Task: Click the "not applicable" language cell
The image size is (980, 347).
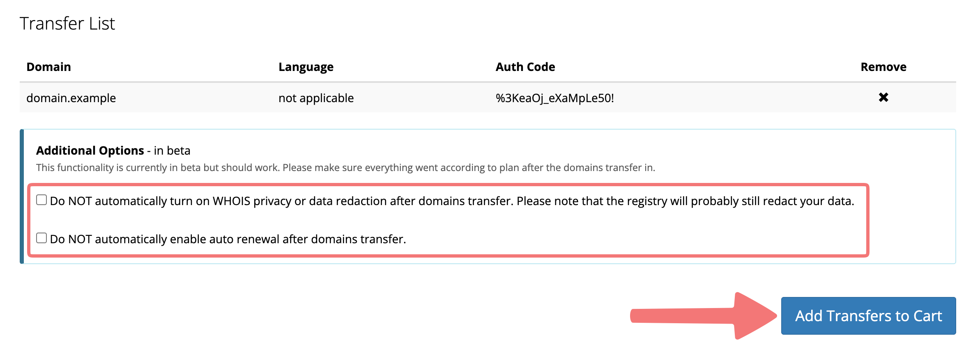Action: [x=316, y=98]
